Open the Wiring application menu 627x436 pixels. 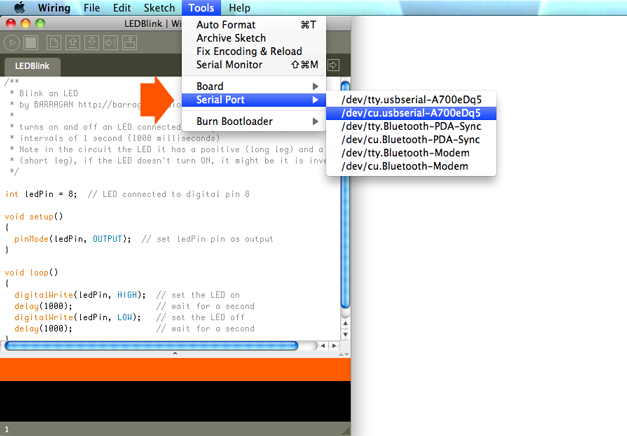[x=54, y=8]
